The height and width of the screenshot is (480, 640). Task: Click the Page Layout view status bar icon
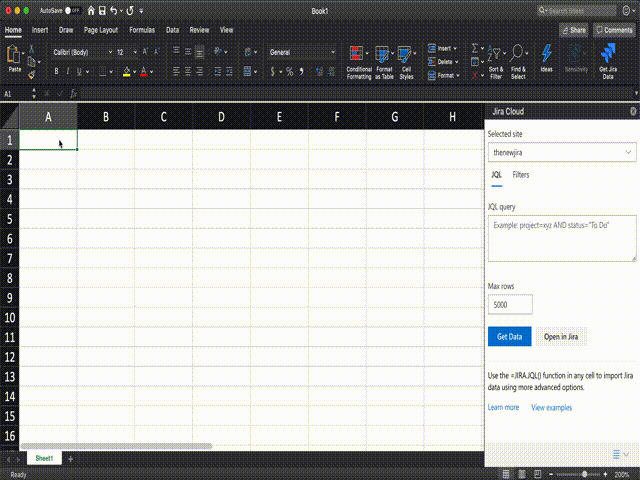coord(522,474)
